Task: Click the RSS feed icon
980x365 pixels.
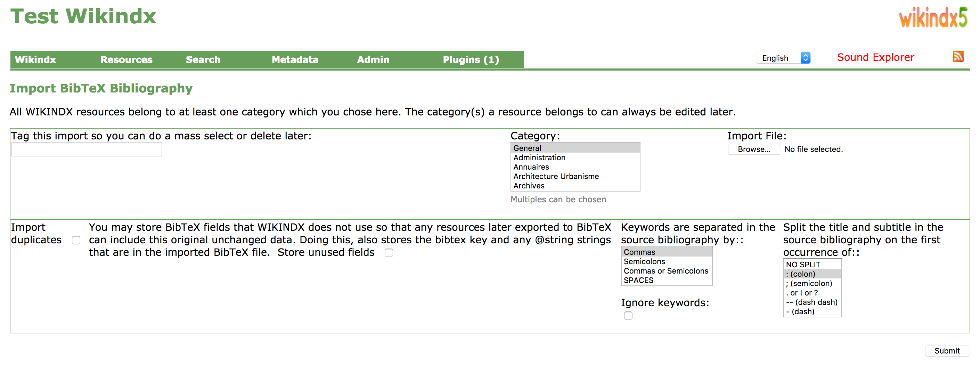Action: [957, 56]
